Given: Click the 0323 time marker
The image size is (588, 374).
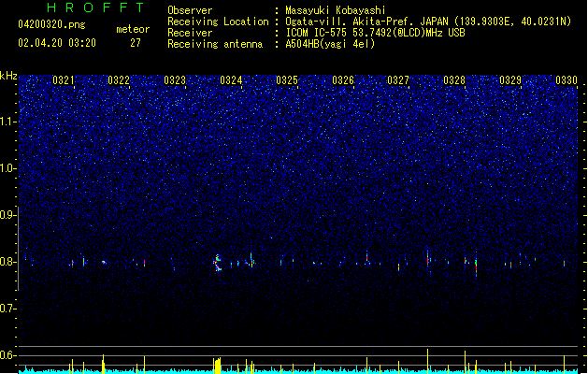Looking at the screenshot, I should tap(175, 80).
